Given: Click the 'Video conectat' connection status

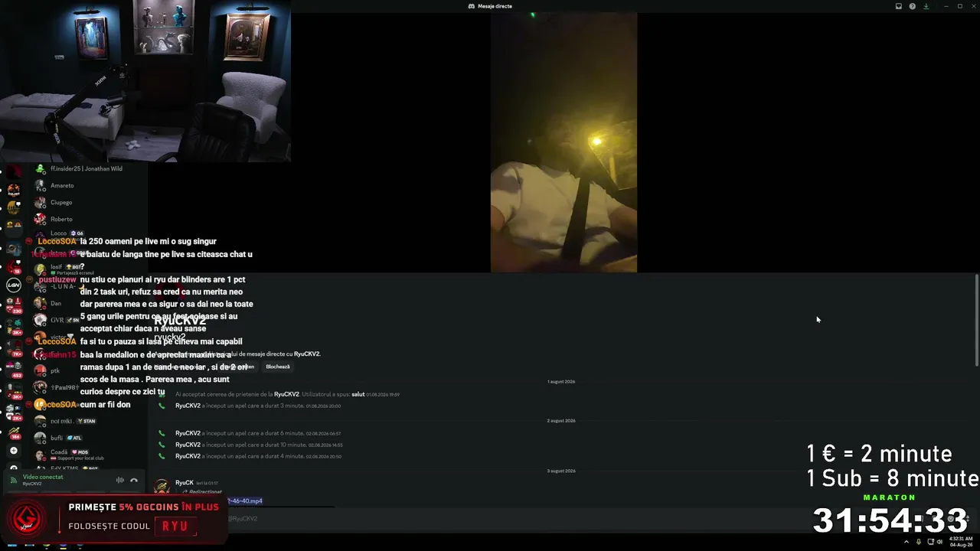Looking at the screenshot, I should tap(43, 477).
